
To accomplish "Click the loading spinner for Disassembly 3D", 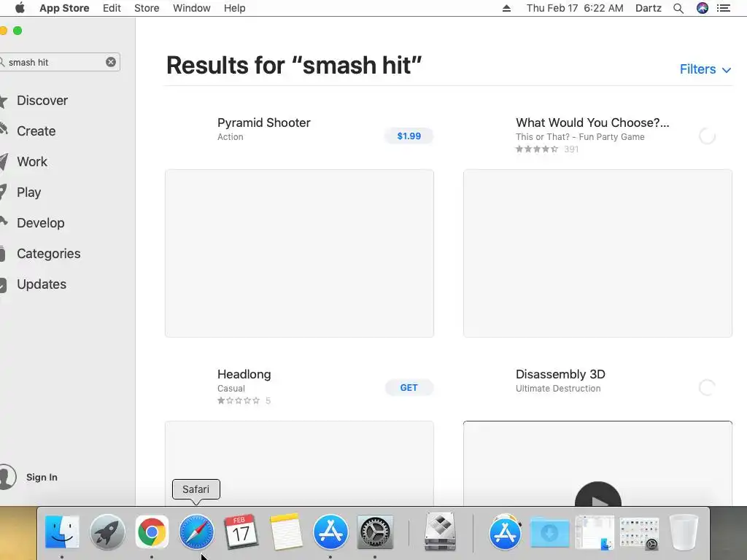I will [707, 388].
